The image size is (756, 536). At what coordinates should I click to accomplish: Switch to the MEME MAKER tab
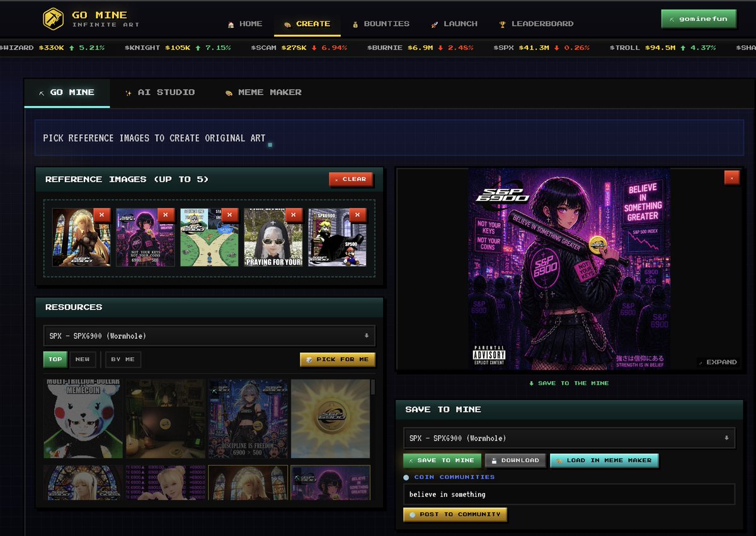tap(263, 93)
